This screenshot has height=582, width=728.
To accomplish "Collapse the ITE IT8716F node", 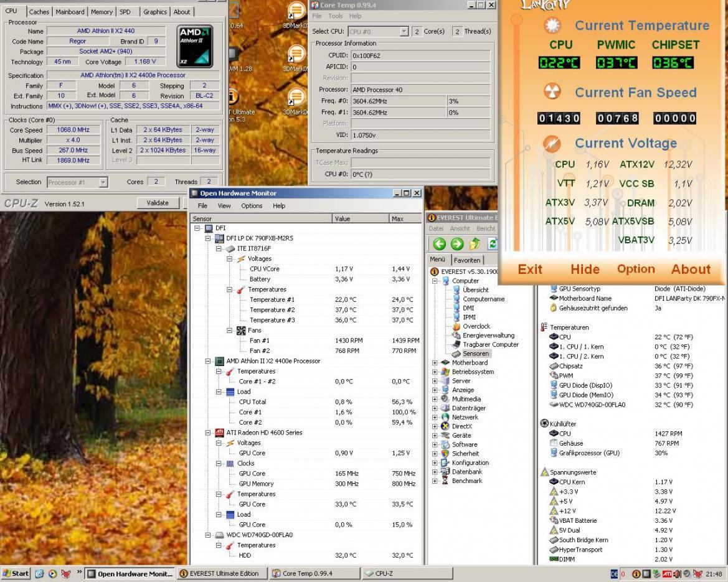I will coord(219,248).
